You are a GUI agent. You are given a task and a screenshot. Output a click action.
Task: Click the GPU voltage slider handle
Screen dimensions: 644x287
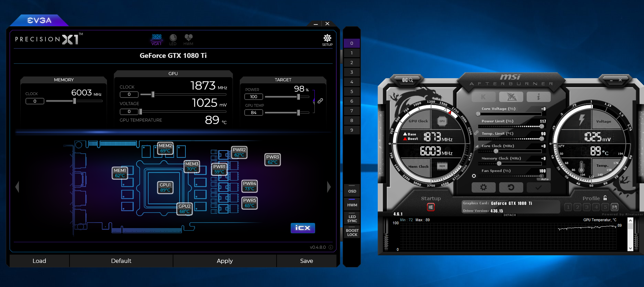click(x=140, y=112)
